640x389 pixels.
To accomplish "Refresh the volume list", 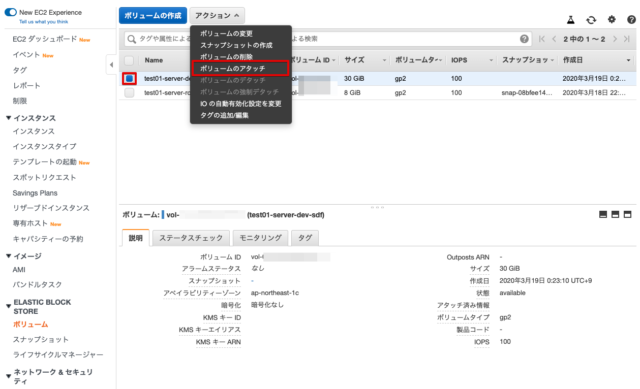I will click(x=591, y=19).
